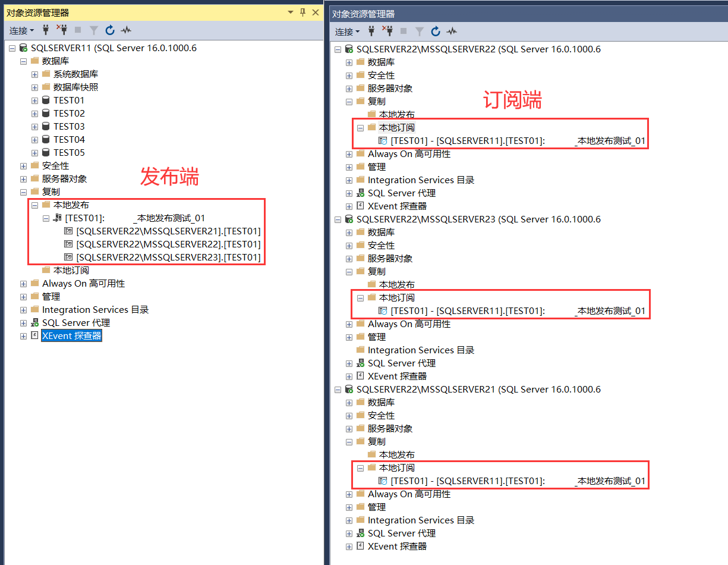The image size is (728, 565).
Task: Collapse 本地订阅 under MSSQLSERVER21
Action: coord(360,468)
